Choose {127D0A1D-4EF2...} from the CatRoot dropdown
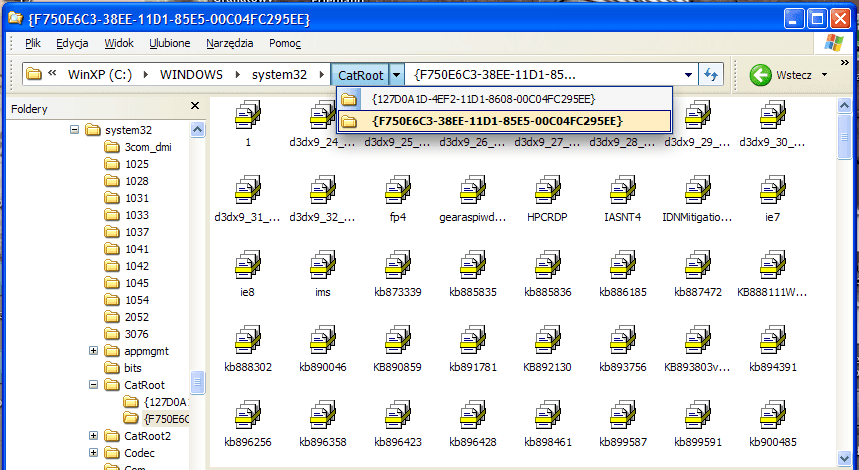Image resolution: width=859 pixels, height=470 pixels. tap(482, 100)
